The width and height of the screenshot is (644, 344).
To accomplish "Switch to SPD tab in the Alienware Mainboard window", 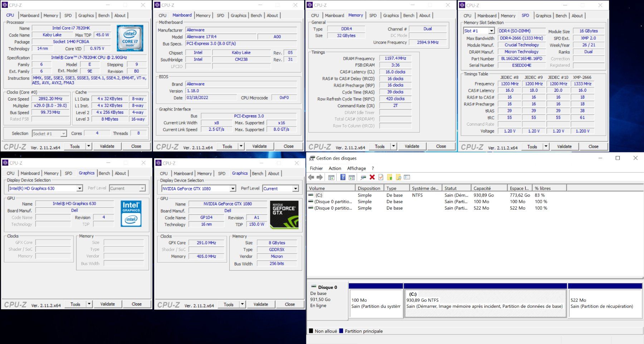I will (220, 15).
